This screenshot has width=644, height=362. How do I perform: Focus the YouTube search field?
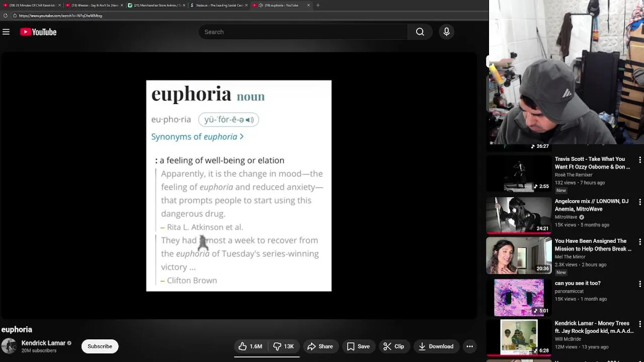click(303, 32)
